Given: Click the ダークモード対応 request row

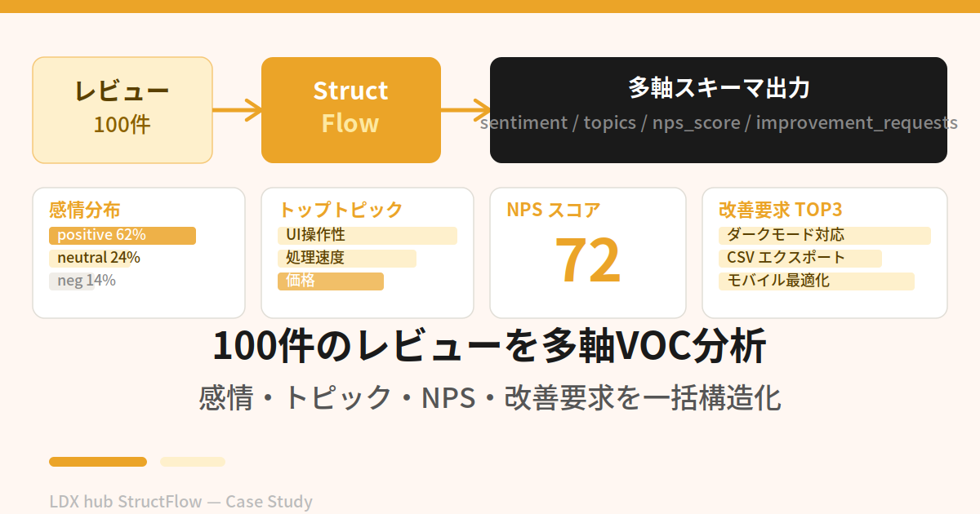Looking at the screenshot, I should [x=825, y=236].
